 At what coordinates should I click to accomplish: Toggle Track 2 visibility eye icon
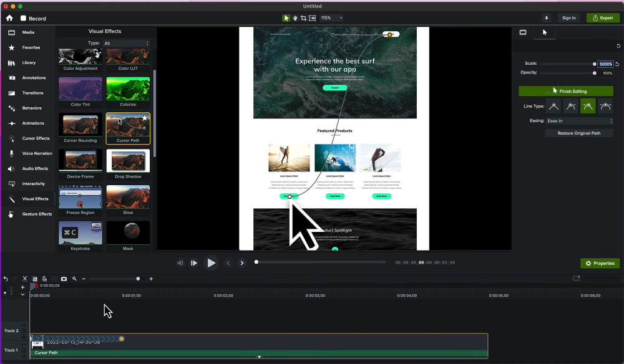point(24,326)
